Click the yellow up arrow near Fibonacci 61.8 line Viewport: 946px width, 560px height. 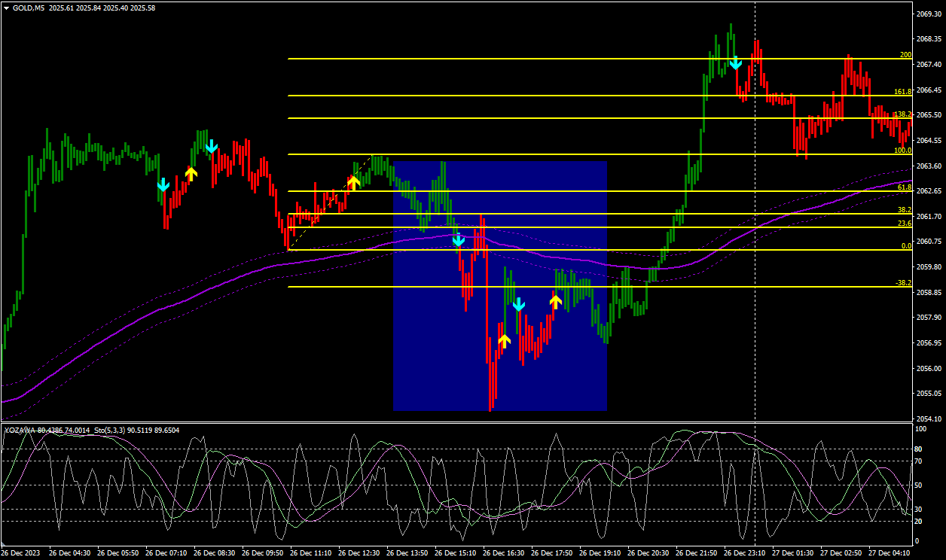point(353,182)
